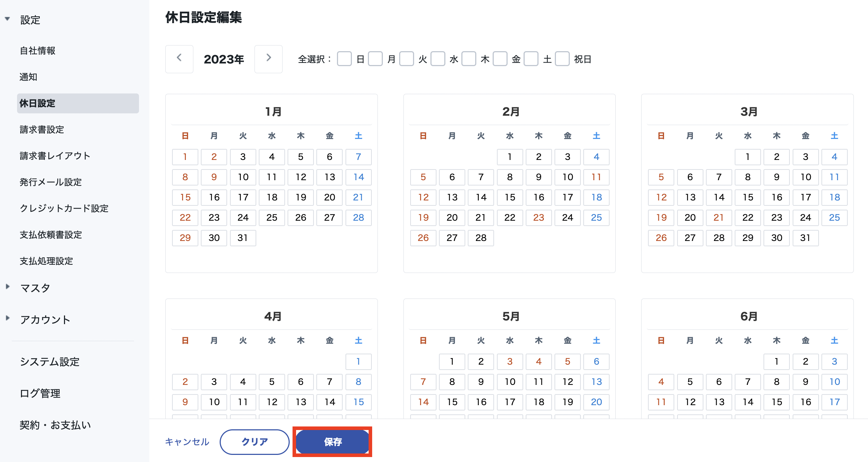
Task: Check the 土 select-all checkbox
Action: 531,59
